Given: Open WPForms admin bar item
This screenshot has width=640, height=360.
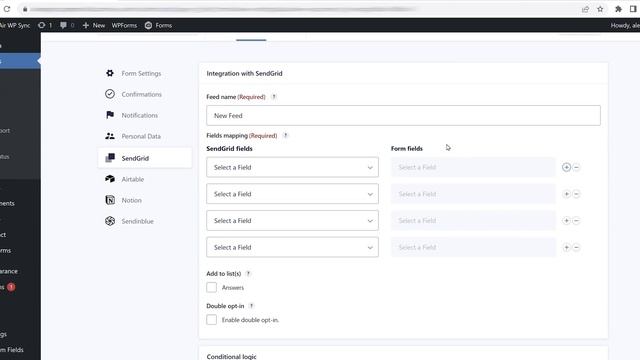Looking at the screenshot, I should pos(124,25).
